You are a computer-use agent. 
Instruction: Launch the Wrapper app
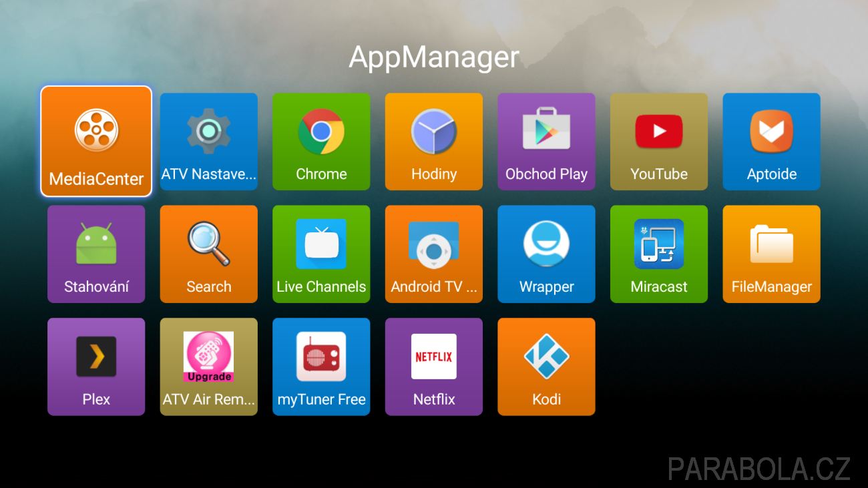546,254
